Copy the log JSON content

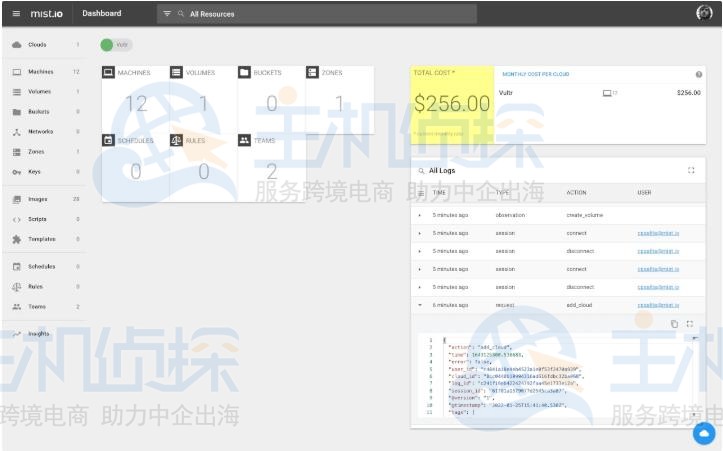[x=674, y=324]
